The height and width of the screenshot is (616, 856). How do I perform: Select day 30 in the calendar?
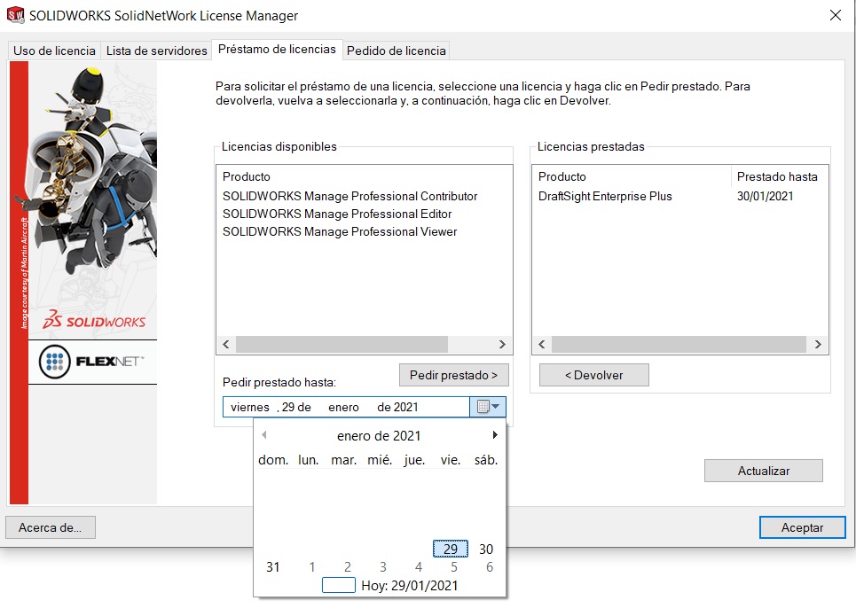coord(486,549)
